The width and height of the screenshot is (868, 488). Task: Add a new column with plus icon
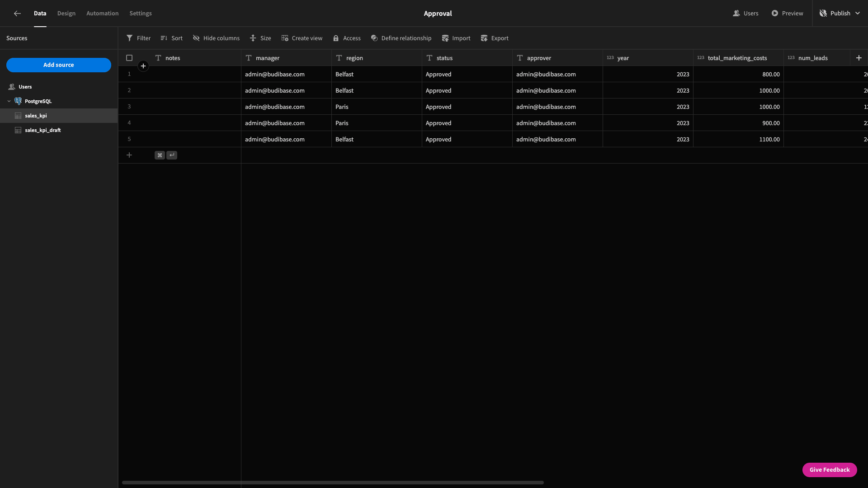coord(859,58)
